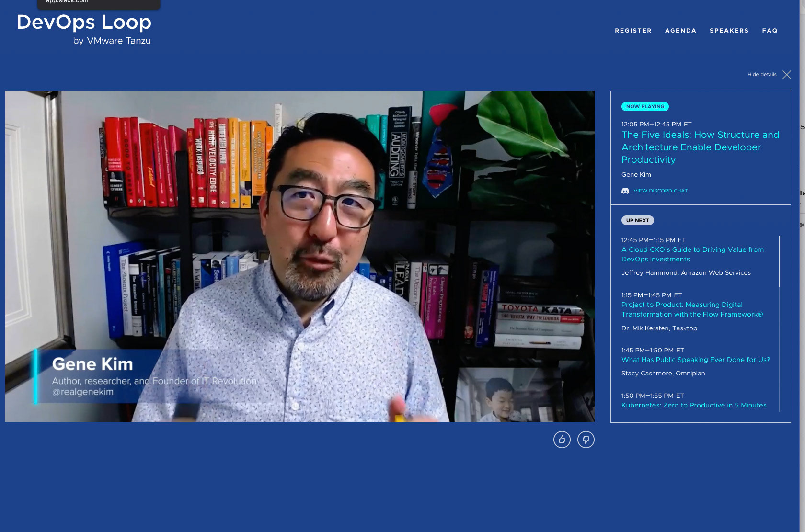Click the X icon next to Hide details
805x532 pixels.
pos(787,75)
